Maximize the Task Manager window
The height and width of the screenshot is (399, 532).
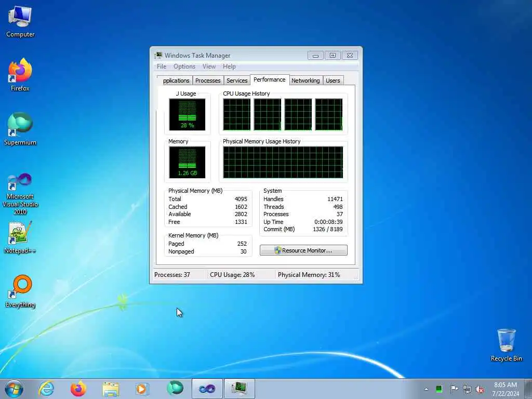332,55
